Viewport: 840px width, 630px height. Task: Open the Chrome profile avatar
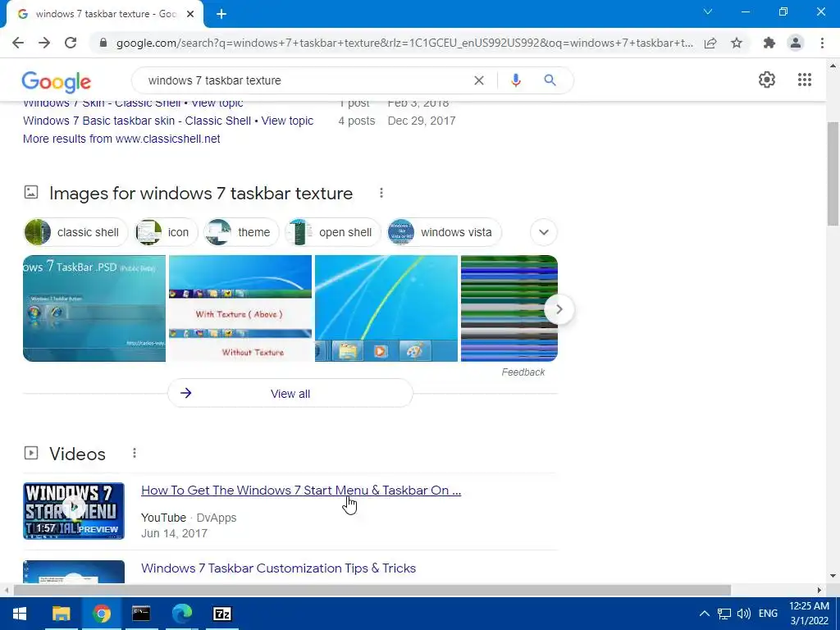click(796, 43)
